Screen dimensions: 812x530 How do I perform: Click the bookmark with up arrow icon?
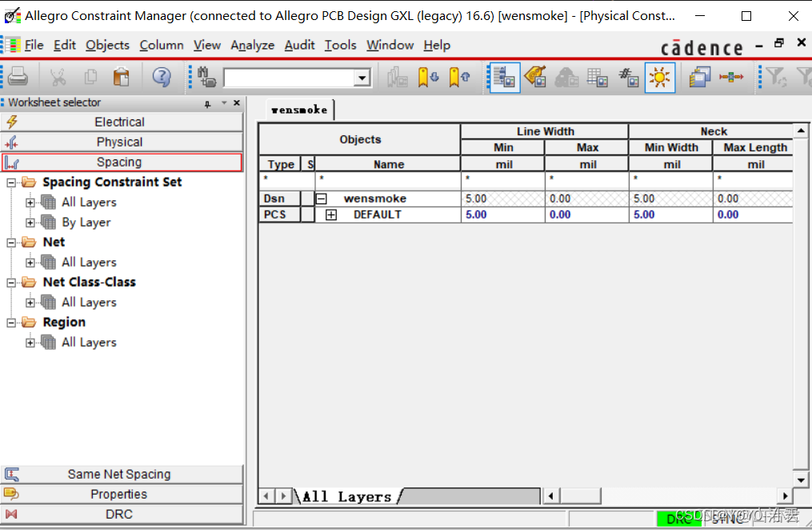pyautogui.click(x=458, y=78)
